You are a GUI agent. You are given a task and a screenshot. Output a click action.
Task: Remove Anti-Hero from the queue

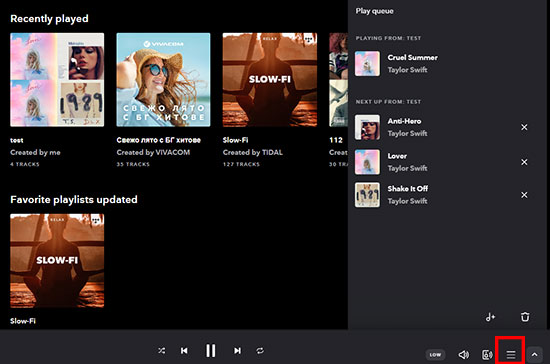pyautogui.click(x=524, y=127)
